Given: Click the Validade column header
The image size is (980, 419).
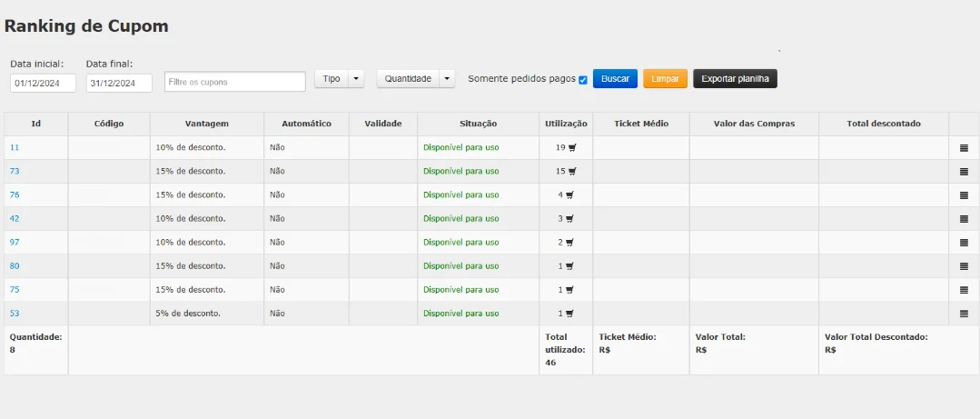Looking at the screenshot, I should [x=383, y=124].
